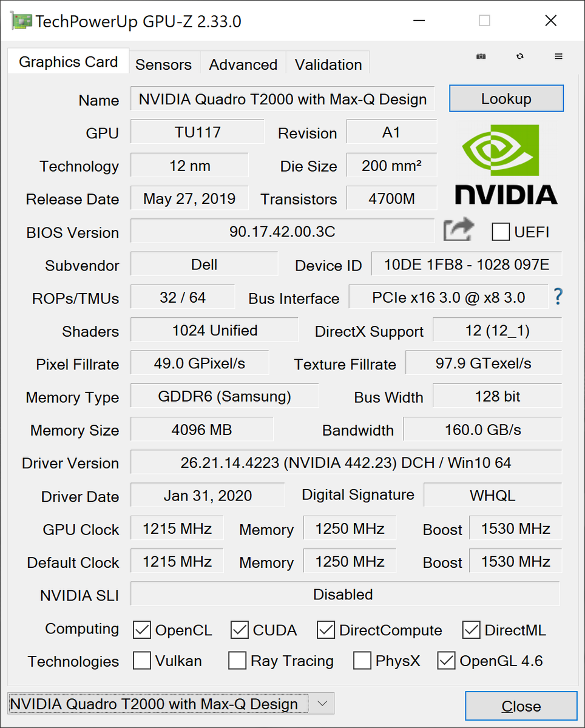Uncheck the OpenCL checkbox
Screen dimensions: 585x728
click(142, 630)
